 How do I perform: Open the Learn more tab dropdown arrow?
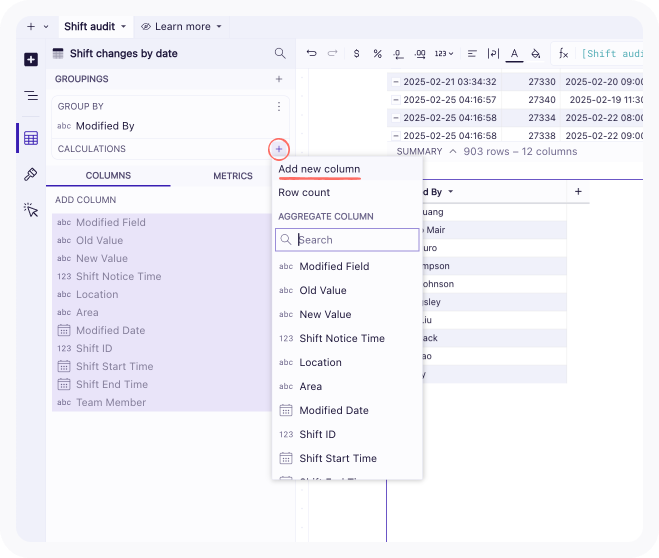[x=219, y=26]
